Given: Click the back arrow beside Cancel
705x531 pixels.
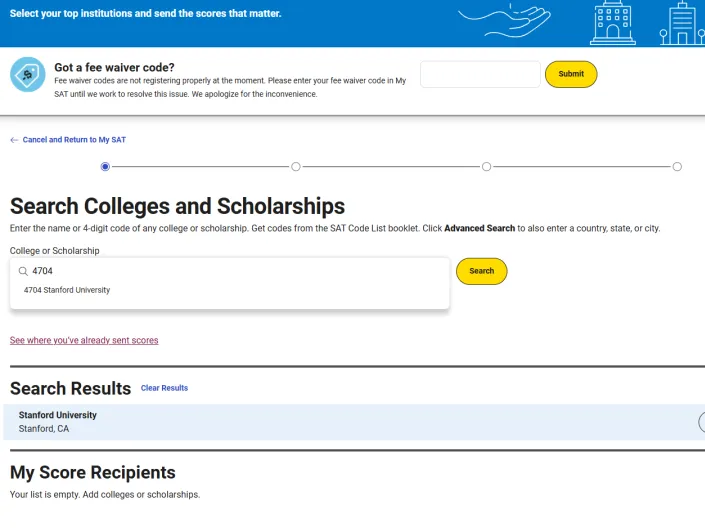Looking at the screenshot, I should [x=14, y=140].
